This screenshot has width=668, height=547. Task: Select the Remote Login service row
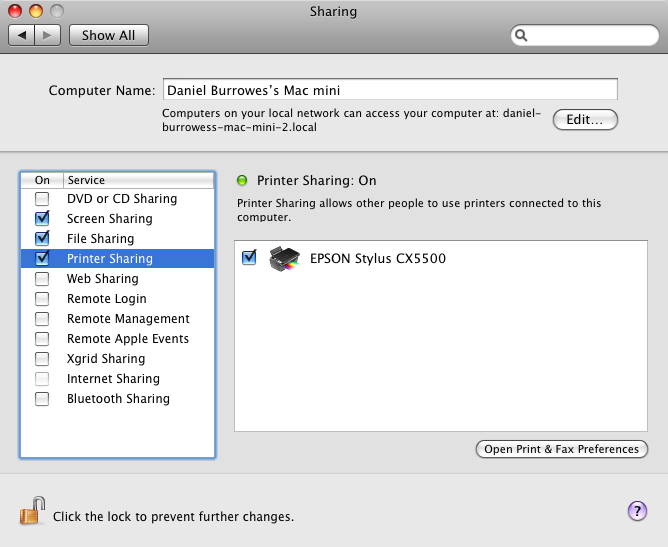(118, 299)
